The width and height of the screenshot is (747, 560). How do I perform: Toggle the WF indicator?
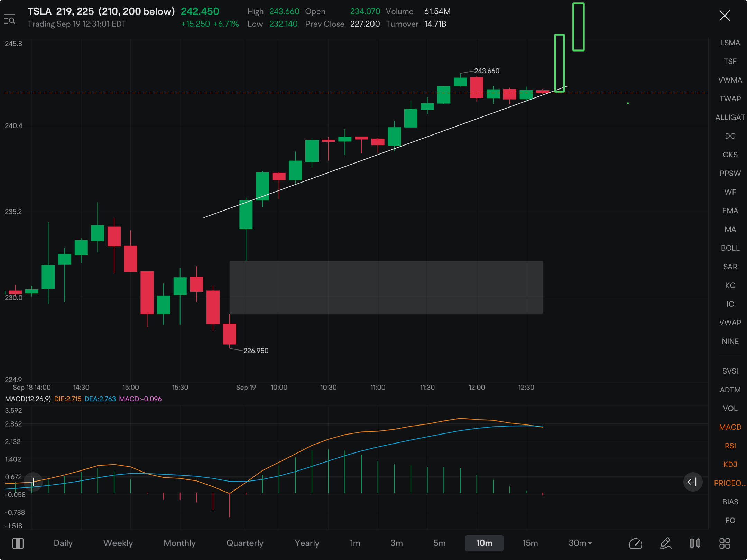point(730,192)
